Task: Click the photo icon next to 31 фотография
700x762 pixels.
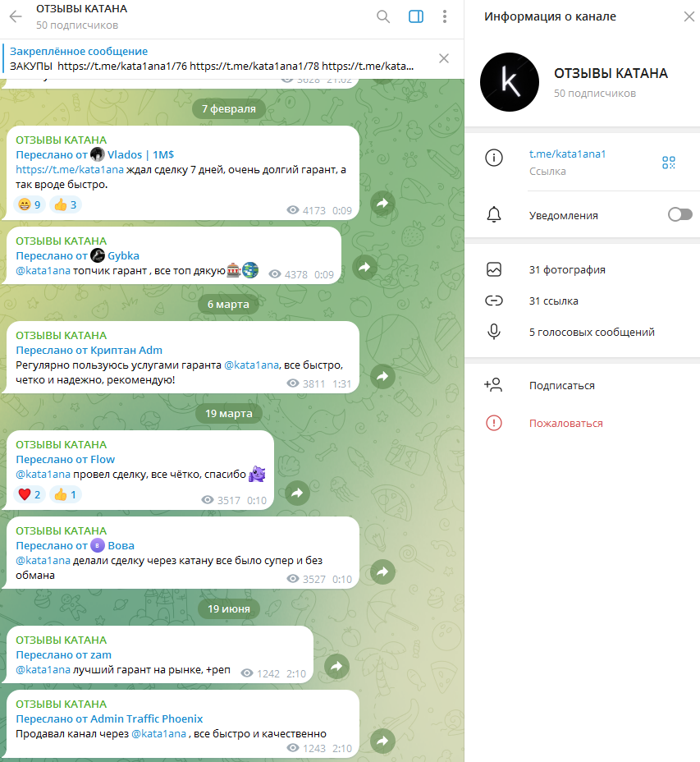Action: (493, 269)
